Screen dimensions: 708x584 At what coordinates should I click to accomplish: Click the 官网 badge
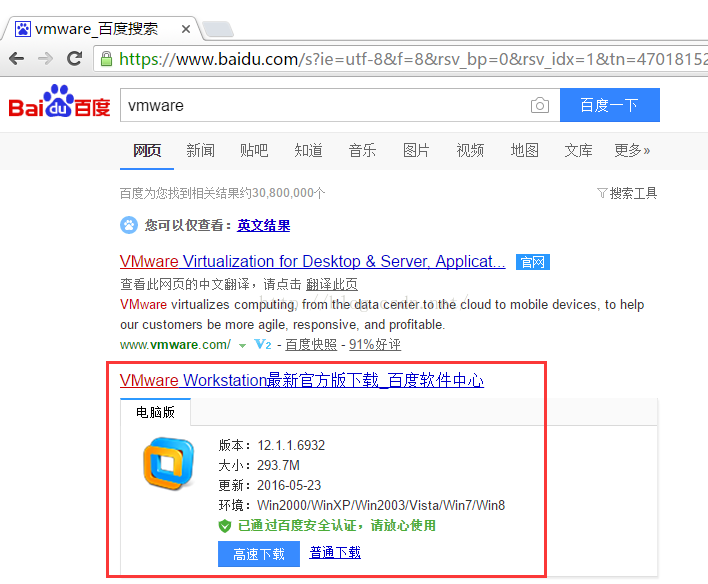[533, 262]
